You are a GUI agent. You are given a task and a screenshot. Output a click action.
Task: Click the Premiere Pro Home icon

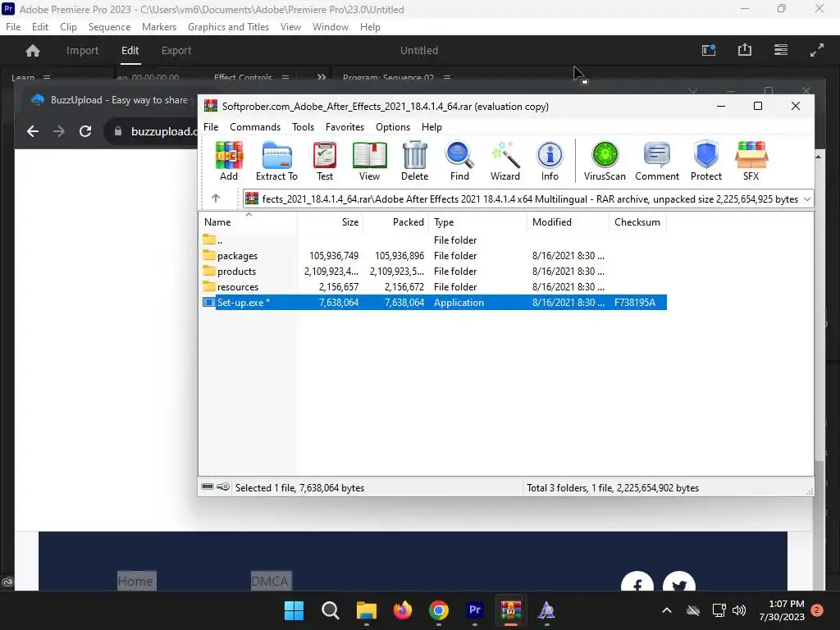tap(33, 50)
